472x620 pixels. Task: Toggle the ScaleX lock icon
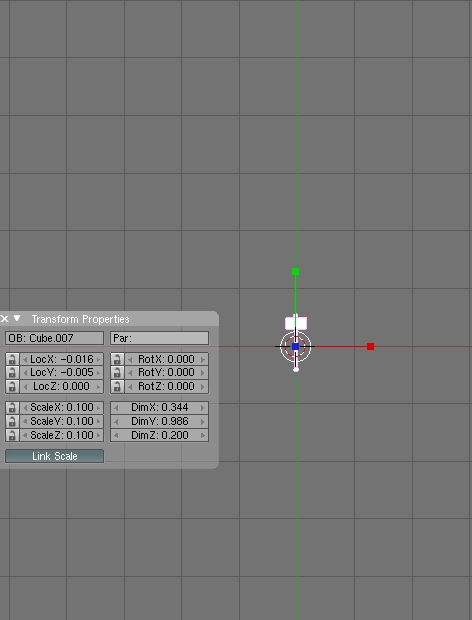coord(12,407)
